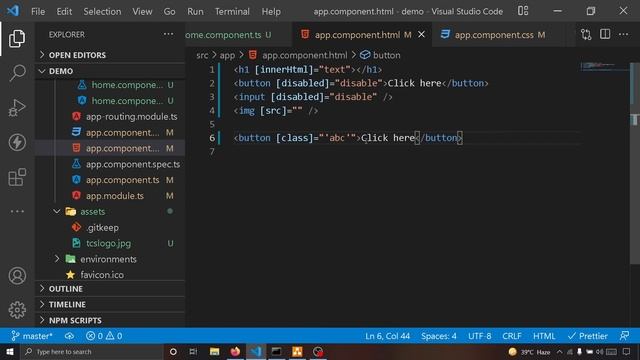Click the Windows search box
Screen dimensions: 640x360
coord(92,351)
